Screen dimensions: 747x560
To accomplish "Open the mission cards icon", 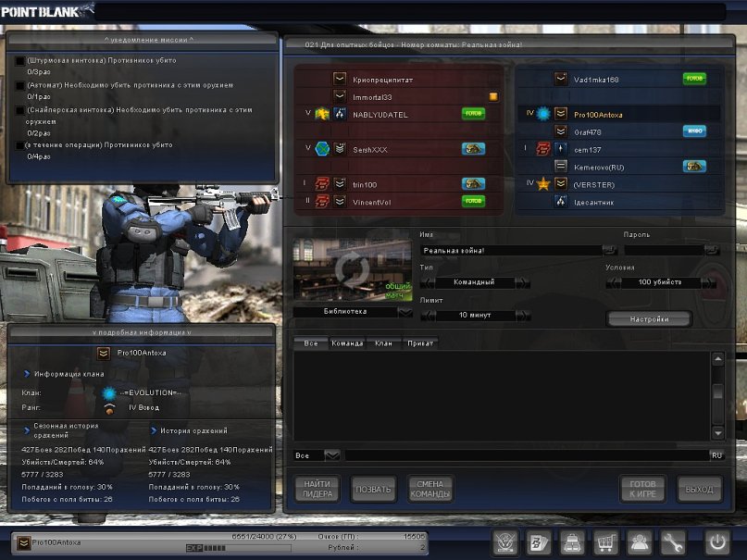I will [539, 542].
